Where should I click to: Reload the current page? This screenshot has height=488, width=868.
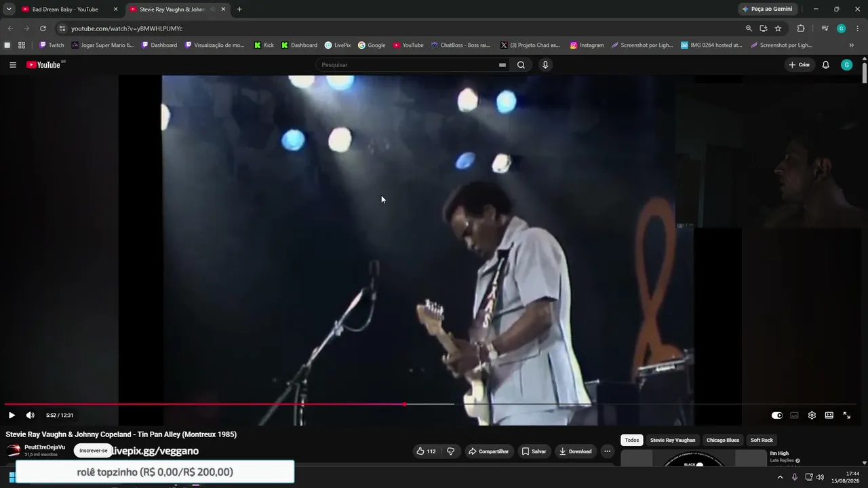click(x=43, y=28)
